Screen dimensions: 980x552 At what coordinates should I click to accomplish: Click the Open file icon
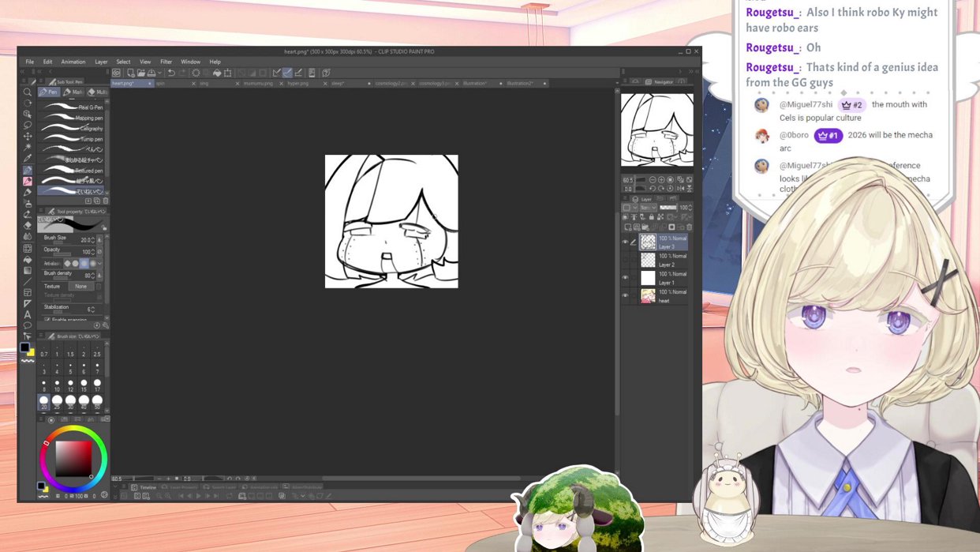pyautogui.click(x=141, y=73)
